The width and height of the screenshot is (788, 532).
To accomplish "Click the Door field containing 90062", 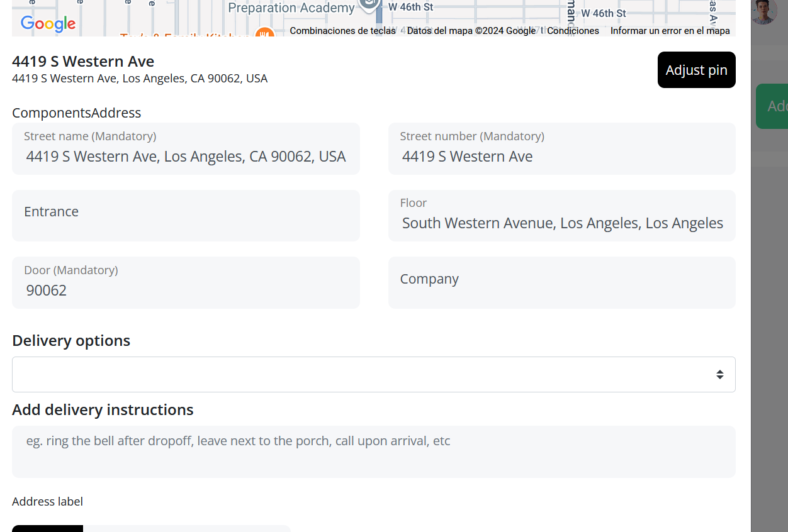I will [x=186, y=282].
